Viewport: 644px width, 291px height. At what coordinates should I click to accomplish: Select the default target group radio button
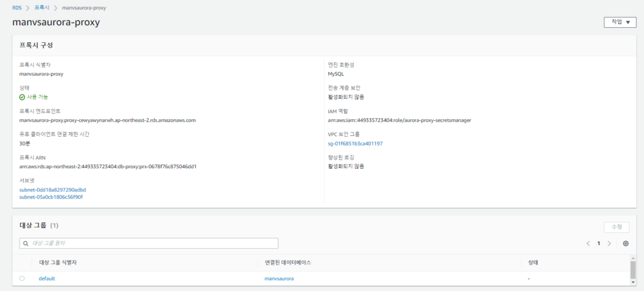click(x=22, y=278)
